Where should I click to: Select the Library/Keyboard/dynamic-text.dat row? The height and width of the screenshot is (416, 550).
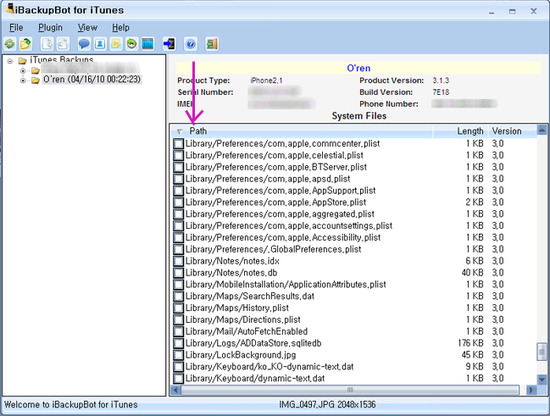[354, 378]
